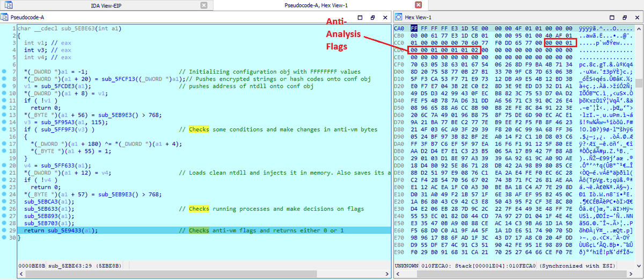Click hex row address D00
The height and width of the screenshot is (280, 644).
tap(399, 71)
